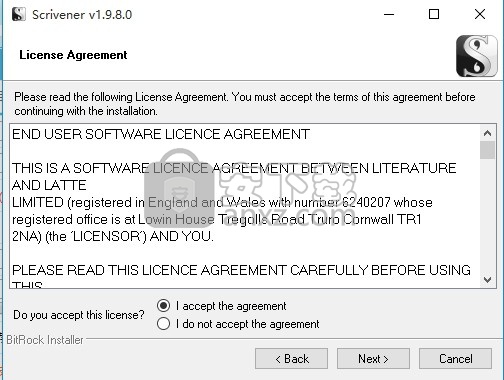Viewport: 504px width, 380px height.
Task: Click the "License Agreement" heading
Action: point(73,55)
